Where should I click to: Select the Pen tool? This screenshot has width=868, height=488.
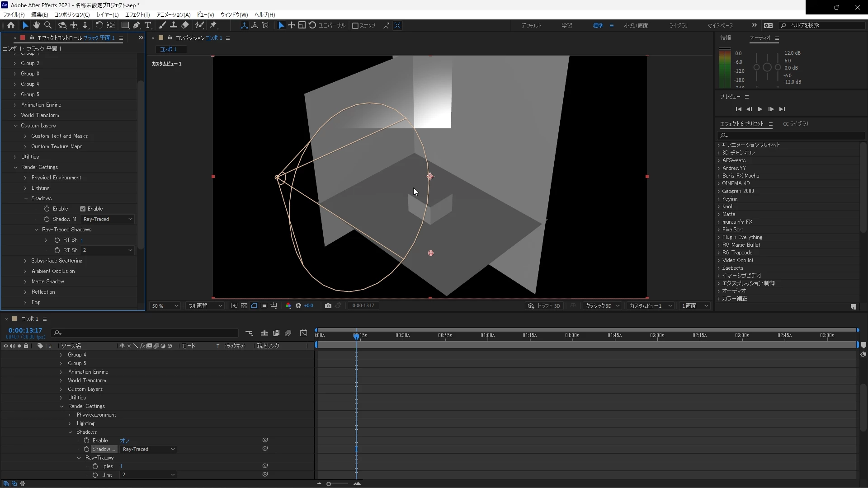coord(136,25)
